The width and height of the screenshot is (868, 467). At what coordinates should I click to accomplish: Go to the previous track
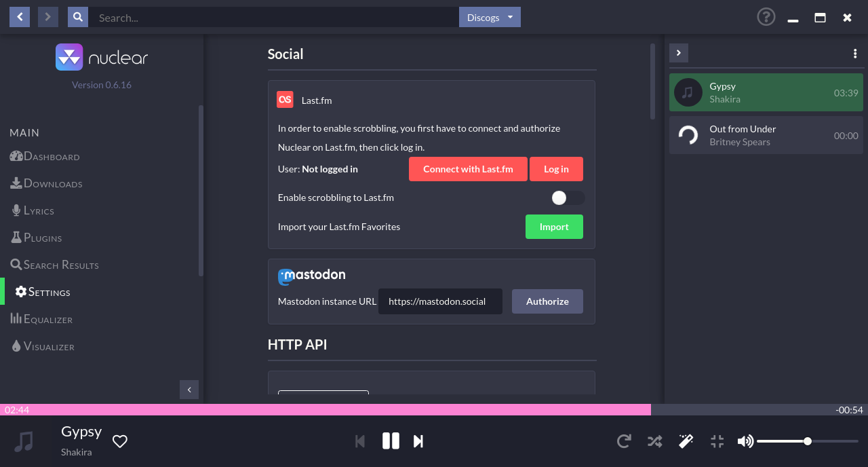(360, 441)
